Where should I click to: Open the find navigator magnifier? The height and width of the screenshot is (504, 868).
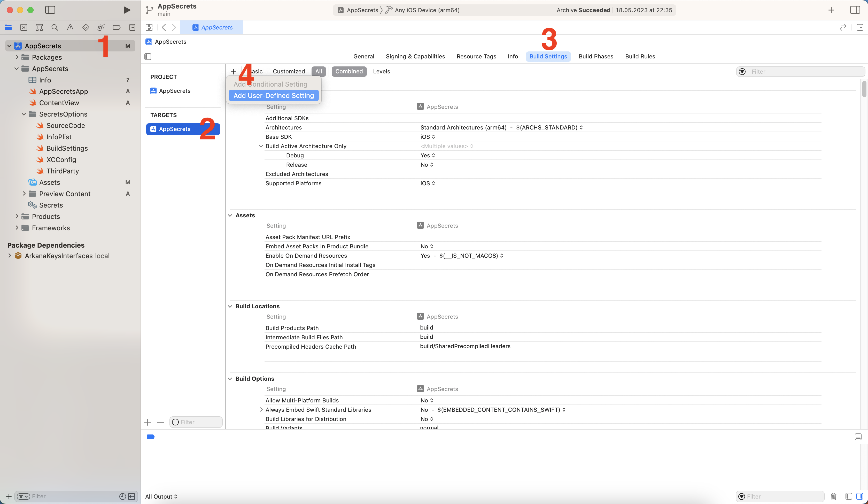pos(55,28)
